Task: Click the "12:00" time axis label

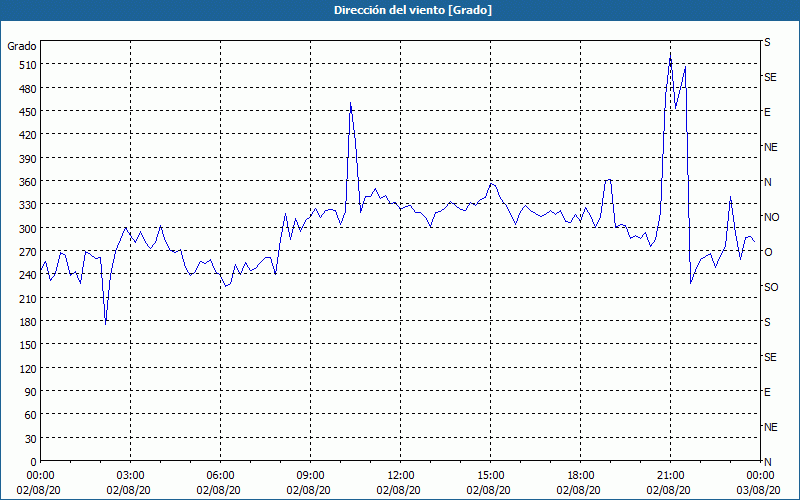Action: 401,476
